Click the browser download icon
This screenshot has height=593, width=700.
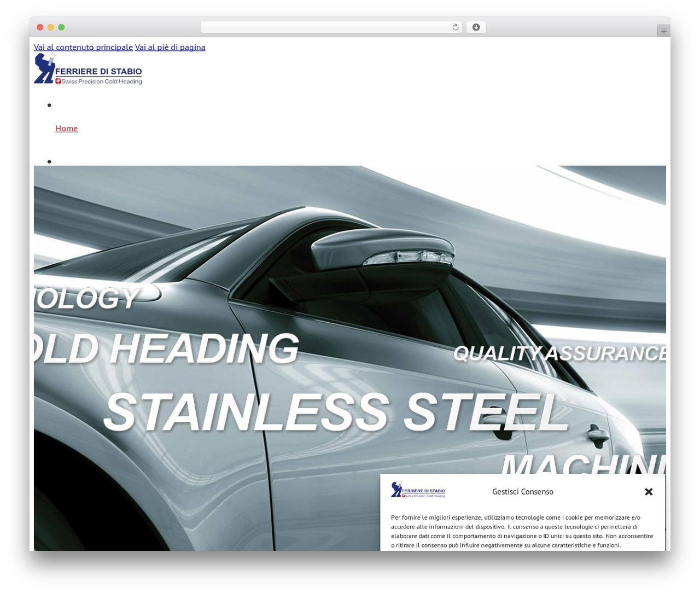(x=476, y=27)
